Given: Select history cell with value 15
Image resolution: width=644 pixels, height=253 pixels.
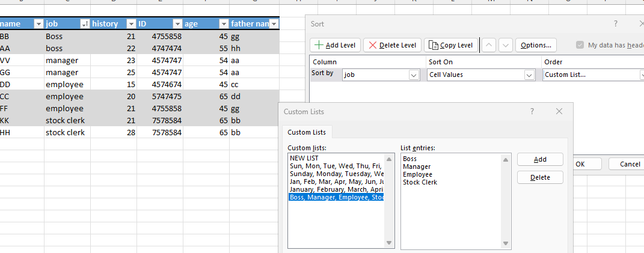Looking at the screenshot, I should pos(114,85).
